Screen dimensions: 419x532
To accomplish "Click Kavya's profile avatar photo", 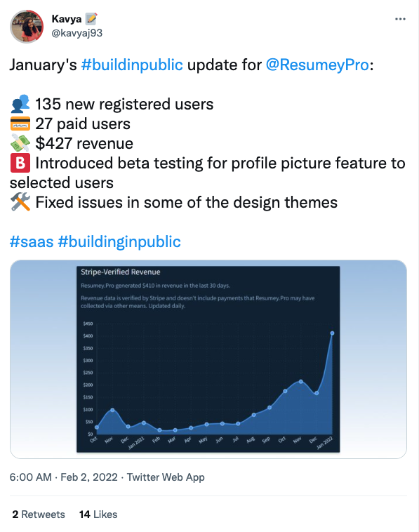I will coord(27,27).
